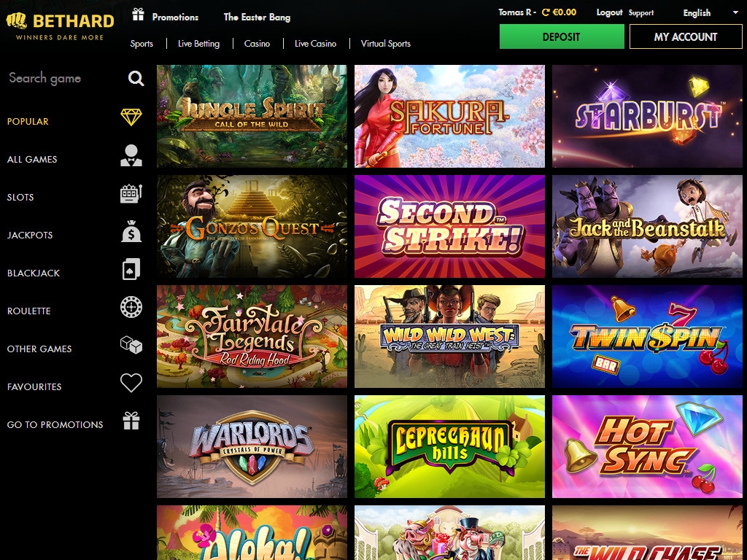Viewport: 747px width, 560px height.
Task: Open the Jackpots money bag icon
Action: pyautogui.click(x=131, y=232)
